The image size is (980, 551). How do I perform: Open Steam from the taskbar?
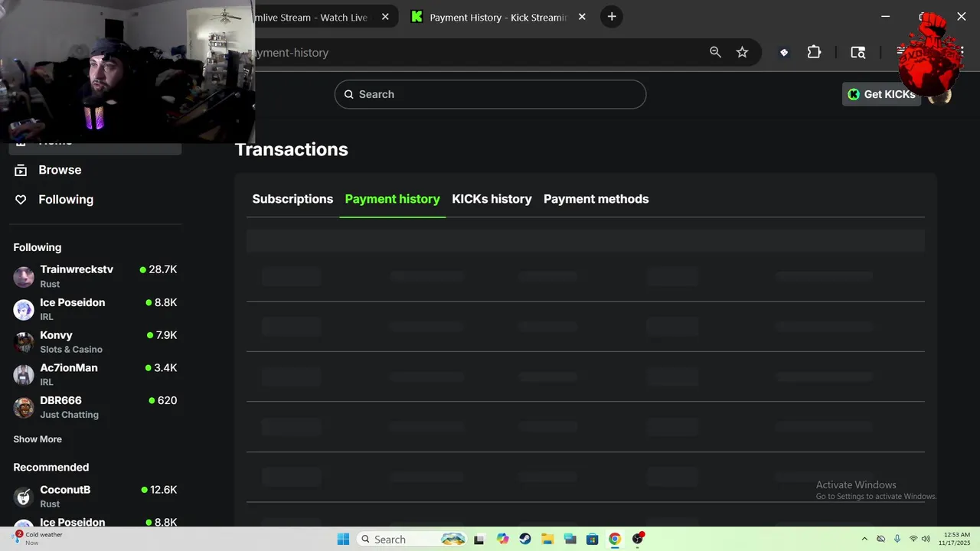pos(524,539)
